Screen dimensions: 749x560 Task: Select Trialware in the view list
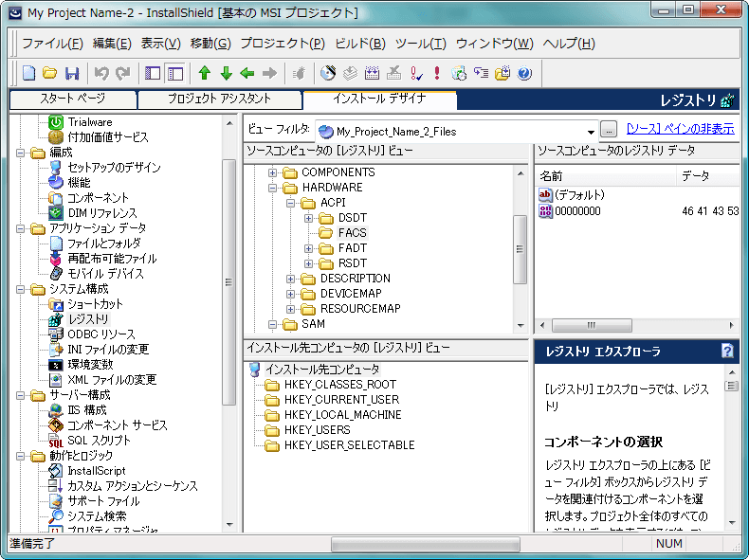point(90,122)
